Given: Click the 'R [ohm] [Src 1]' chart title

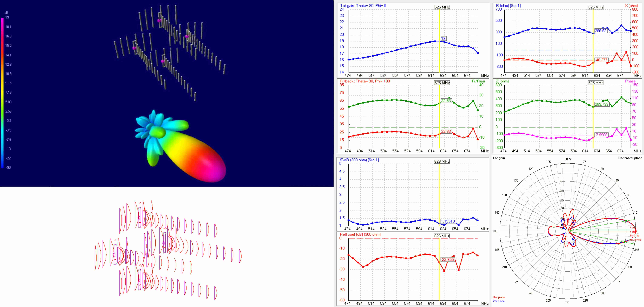Looking at the screenshot, I should [x=508, y=6].
